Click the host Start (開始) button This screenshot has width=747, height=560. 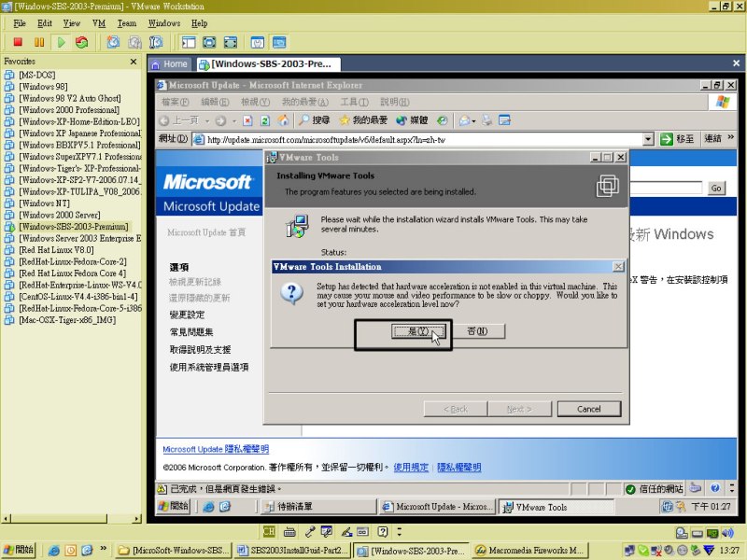point(19,550)
